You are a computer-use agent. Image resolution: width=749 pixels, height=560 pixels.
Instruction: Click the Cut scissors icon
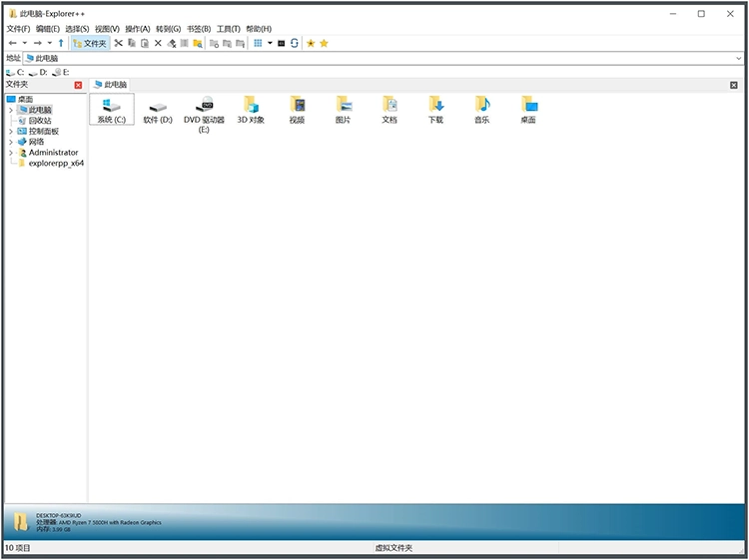[x=118, y=43]
